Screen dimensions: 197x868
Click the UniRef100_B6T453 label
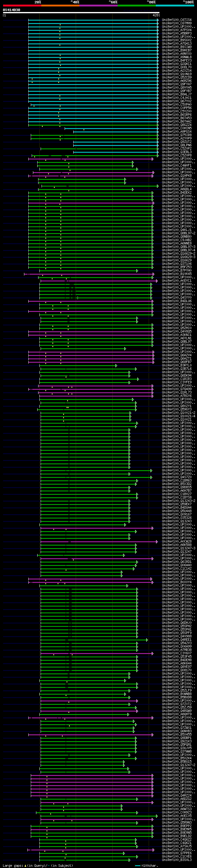click(x=177, y=118)
